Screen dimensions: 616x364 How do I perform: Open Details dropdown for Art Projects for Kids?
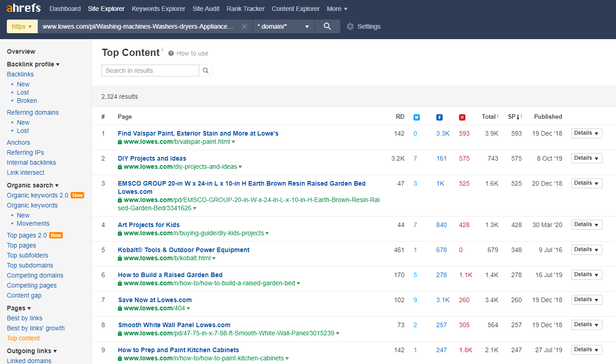586,225
